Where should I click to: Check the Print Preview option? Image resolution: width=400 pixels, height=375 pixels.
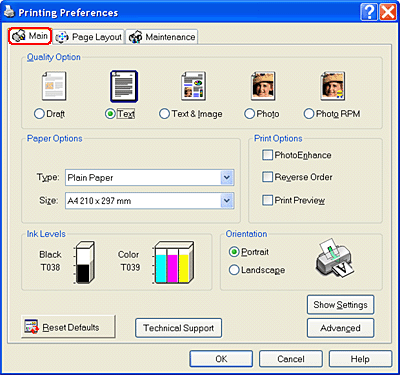pos(267,200)
